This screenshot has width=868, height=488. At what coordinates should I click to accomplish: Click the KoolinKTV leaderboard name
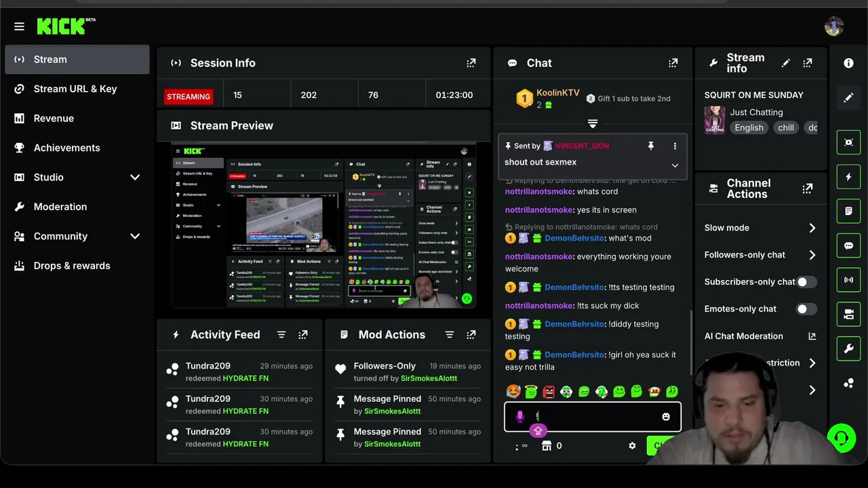[x=557, y=93]
